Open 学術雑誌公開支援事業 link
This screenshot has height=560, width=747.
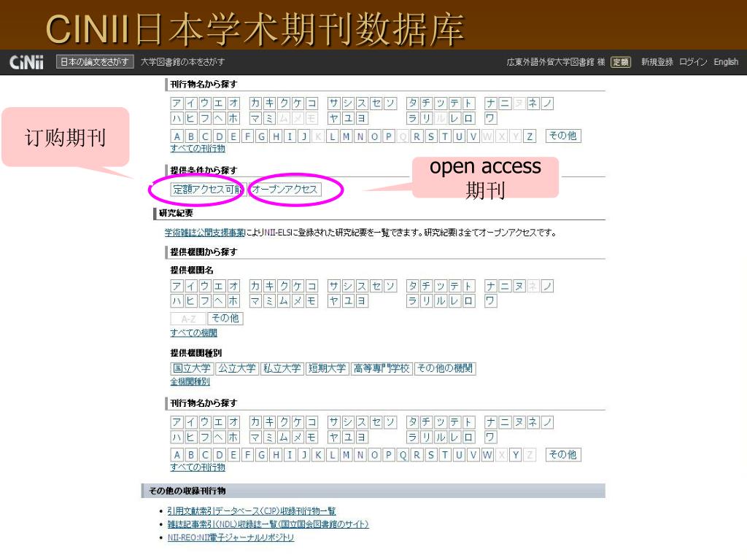[x=205, y=233]
